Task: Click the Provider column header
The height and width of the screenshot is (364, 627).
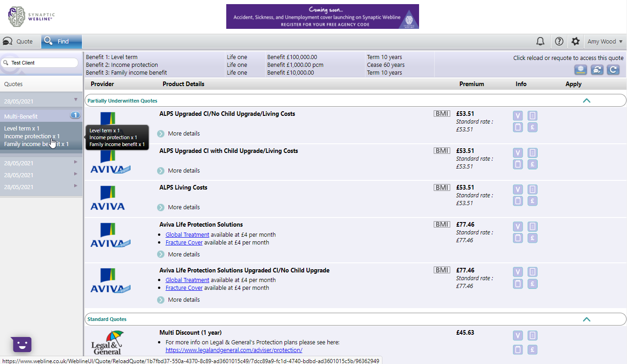Action: 103,84
